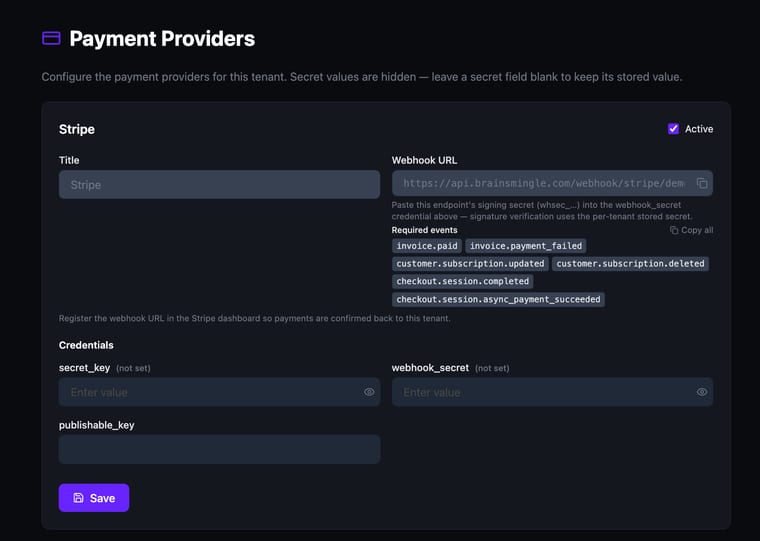Screen dimensions: 760x541
Task: Click the checkout.session.async_payment_succeeded event tag
Action: click(498, 300)
